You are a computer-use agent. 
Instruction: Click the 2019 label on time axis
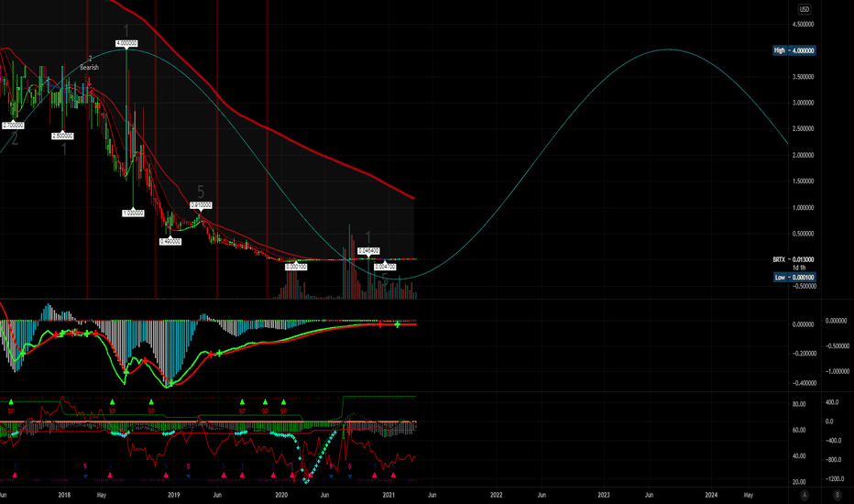click(x=174, y=495)
